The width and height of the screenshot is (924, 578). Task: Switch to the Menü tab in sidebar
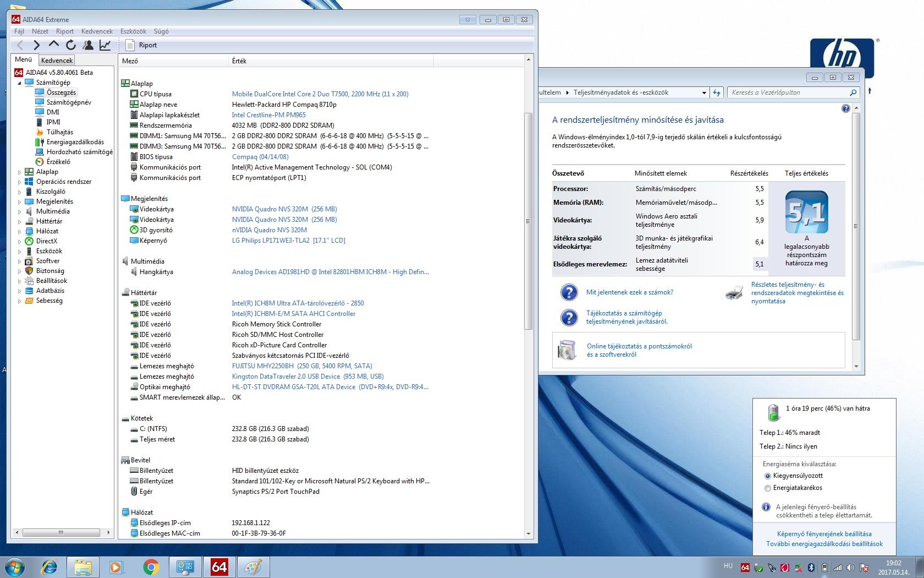click(x=24, y=59)
